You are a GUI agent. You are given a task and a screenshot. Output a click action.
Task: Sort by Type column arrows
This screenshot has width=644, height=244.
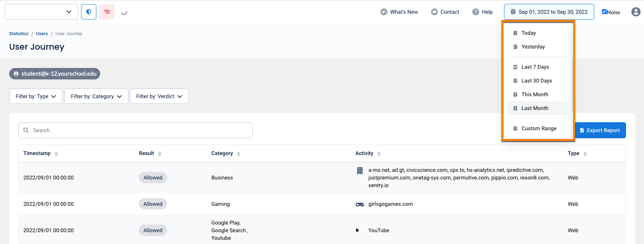click(585, 154)
